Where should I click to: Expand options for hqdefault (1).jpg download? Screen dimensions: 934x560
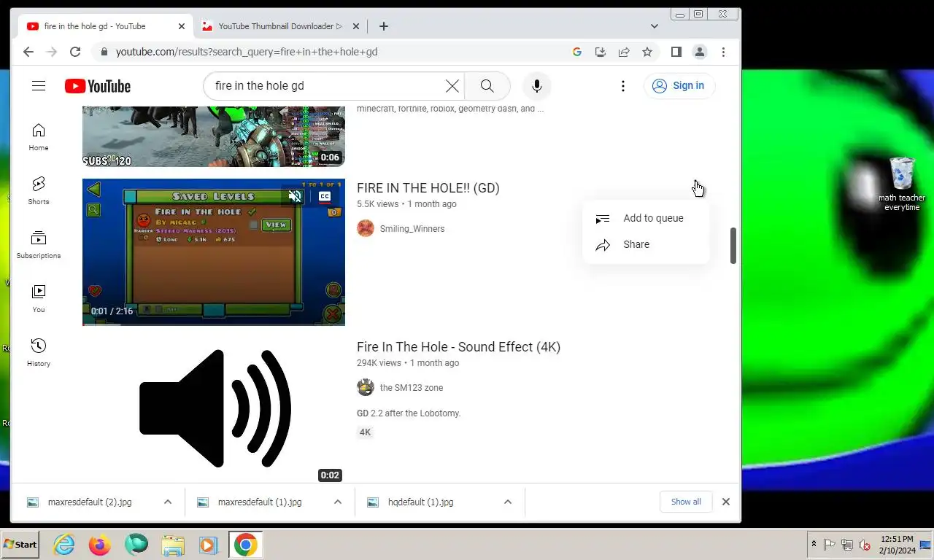click(508, 502)
